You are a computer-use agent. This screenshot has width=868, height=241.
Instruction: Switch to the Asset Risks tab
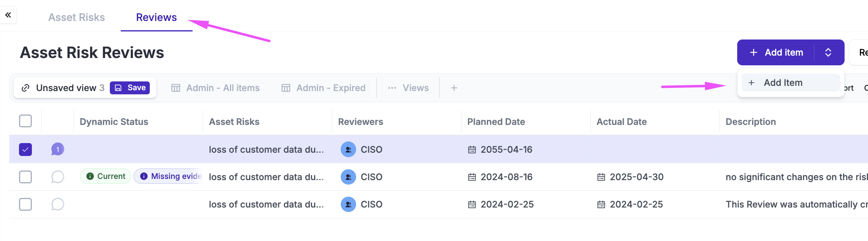click(76, 17)
